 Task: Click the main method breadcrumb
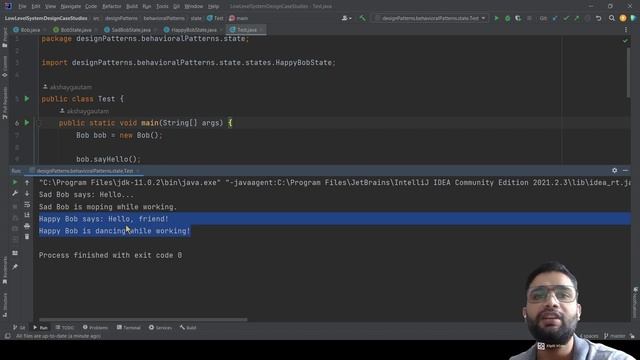click(239, 18)
